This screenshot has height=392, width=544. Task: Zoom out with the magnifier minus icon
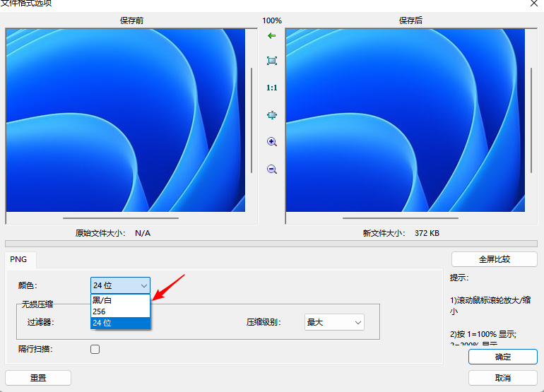[x=272, y=170]
